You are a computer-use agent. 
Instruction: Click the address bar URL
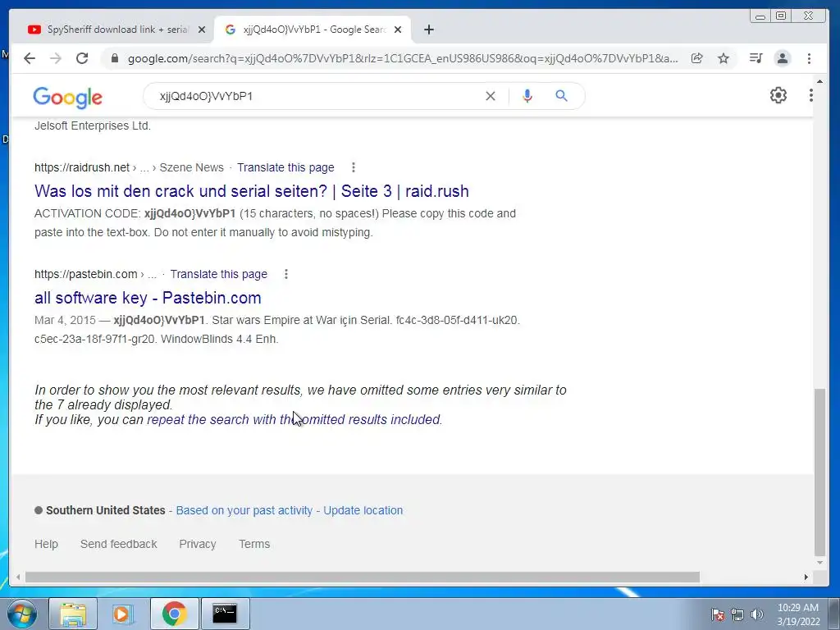click(403, 58)
